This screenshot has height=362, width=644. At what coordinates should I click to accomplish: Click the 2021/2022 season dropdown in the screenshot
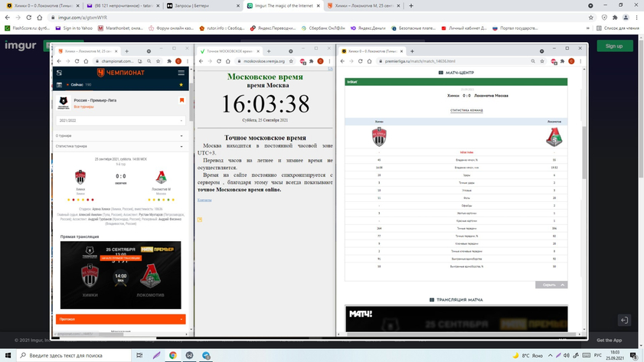click(x=121, y=121)
